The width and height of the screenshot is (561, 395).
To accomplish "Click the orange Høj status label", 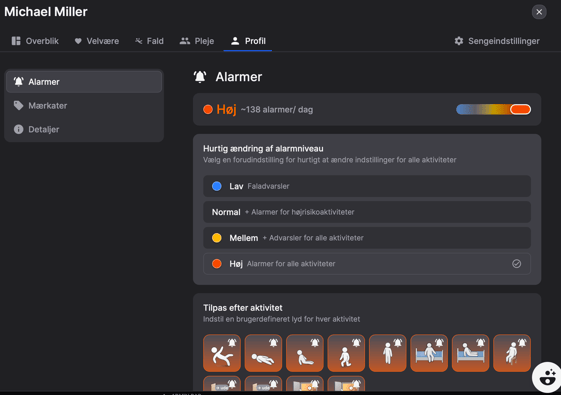I will click(x=226, y=109).
